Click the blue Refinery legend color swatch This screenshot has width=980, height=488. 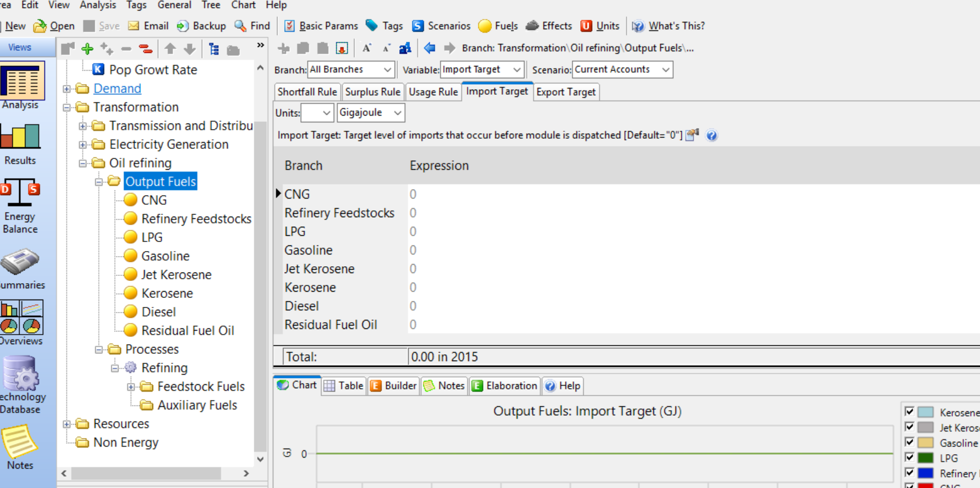[x=925, y=473]
